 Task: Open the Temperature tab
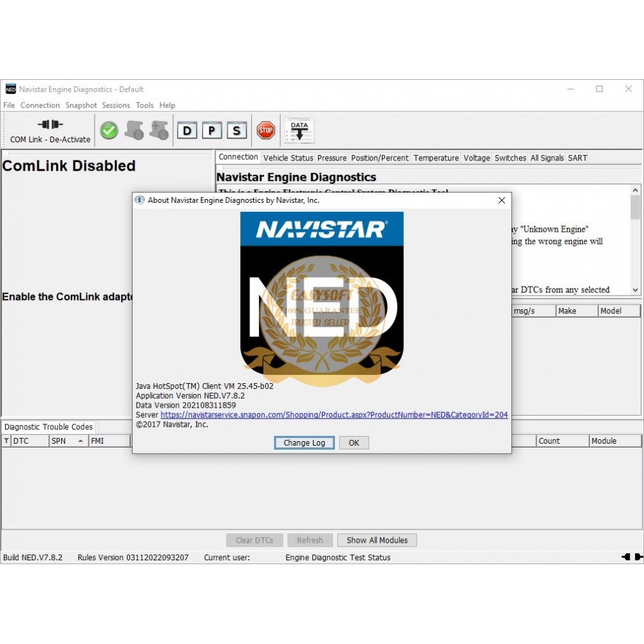436,158
